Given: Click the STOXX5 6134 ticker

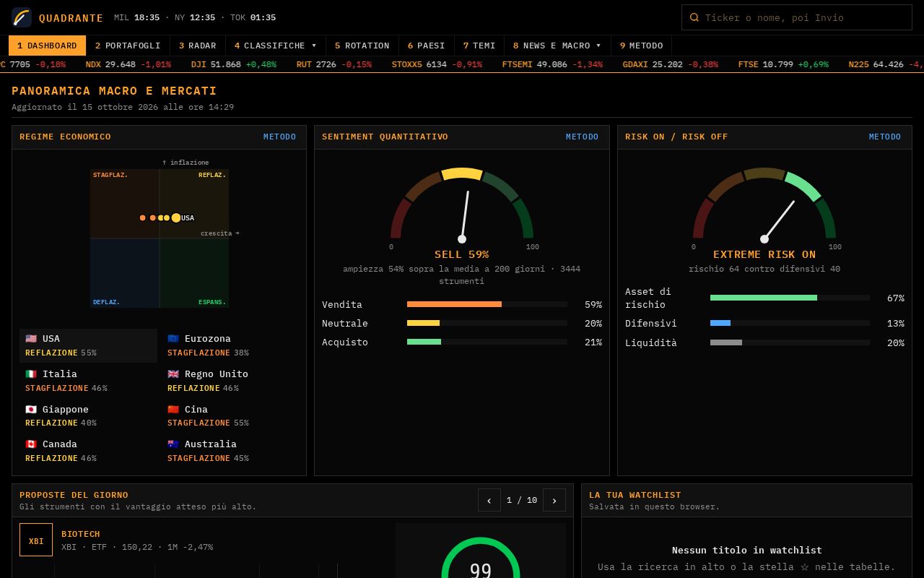Looking at the screenshot, I should click(x=437, y=64).
